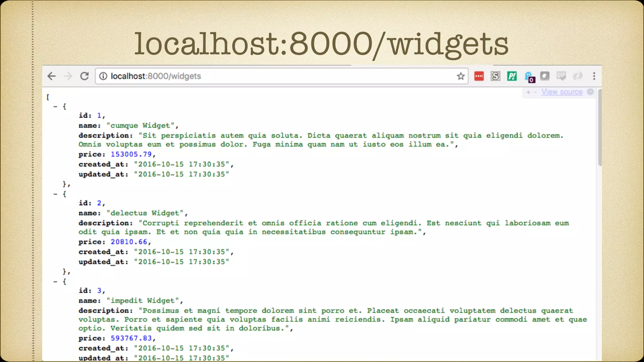Collapse the object with id 2
This screenshot has height=362, width=644.
pyautogui.click(x=55, y=194)
